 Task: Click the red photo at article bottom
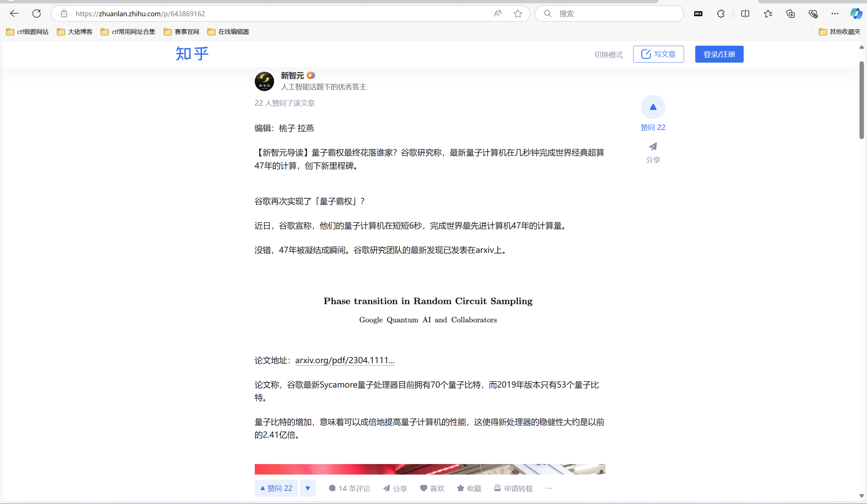click(430, 469)
